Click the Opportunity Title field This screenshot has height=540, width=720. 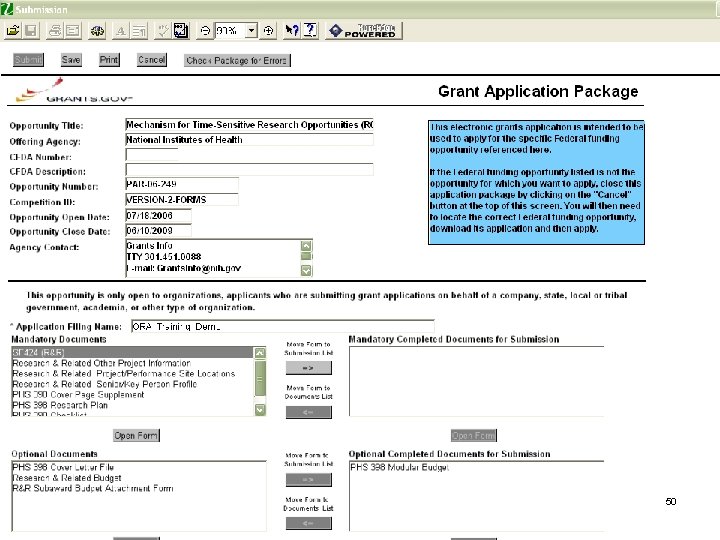pos(249,125)
